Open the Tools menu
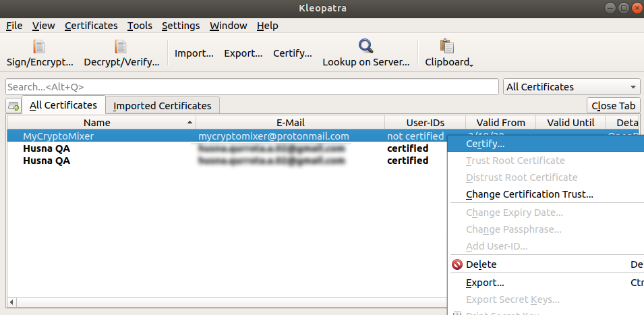The width and height of the screenshot is (644, 315). [140, 26]
